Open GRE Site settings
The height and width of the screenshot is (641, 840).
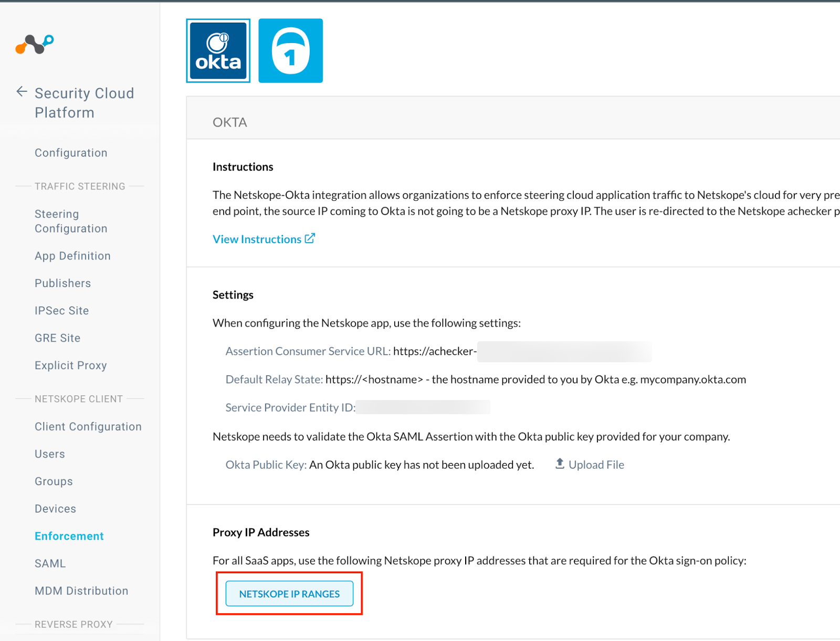(57, 338)
